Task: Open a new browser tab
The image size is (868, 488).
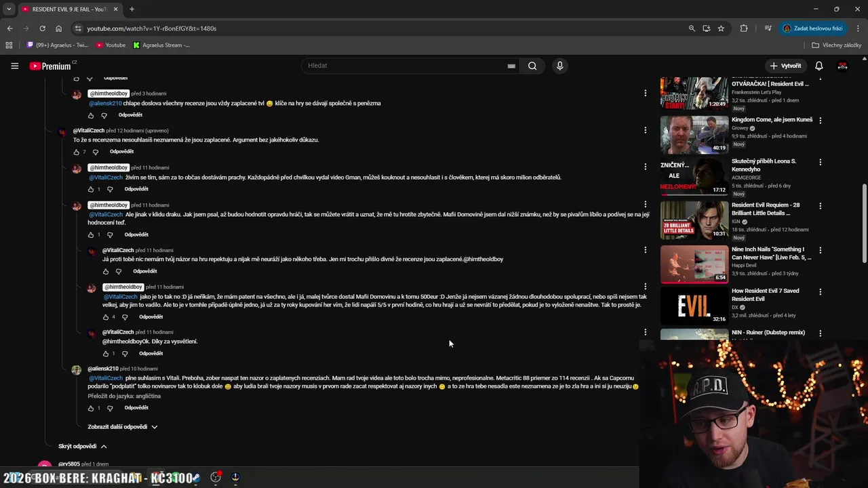Action: 132,9
